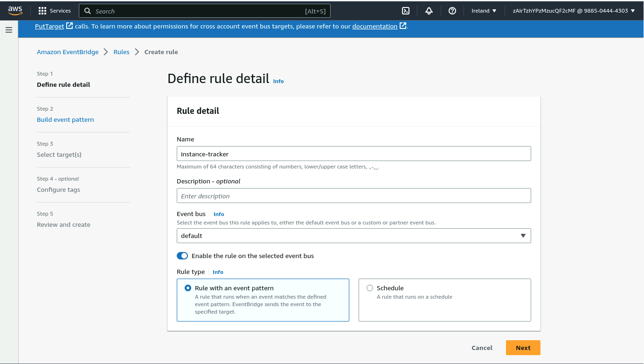644x364 pixels.
Task: Open the notifications bell
Action: [x=429, y=11]
